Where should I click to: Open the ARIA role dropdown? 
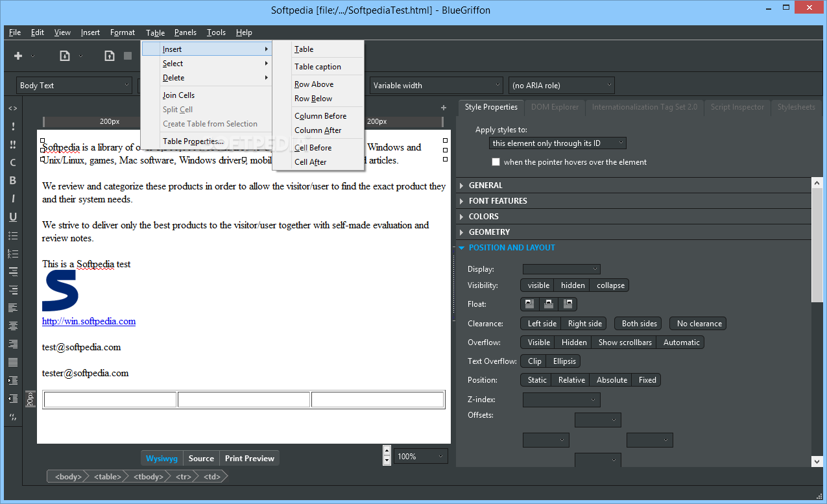(x=562, y=85)
